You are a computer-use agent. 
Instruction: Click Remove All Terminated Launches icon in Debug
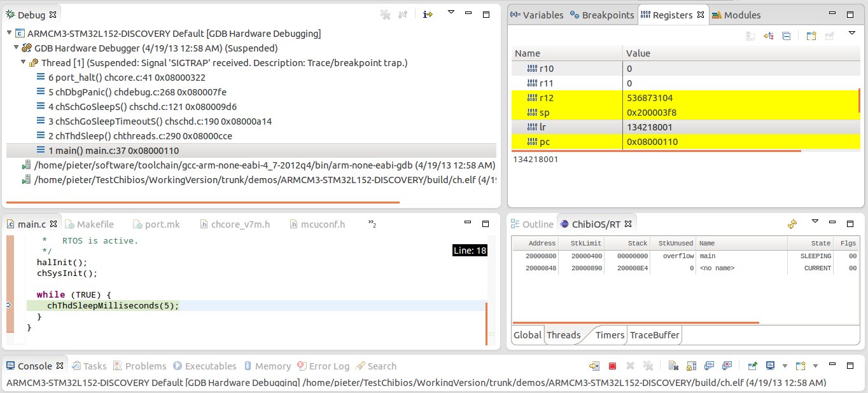384,14
